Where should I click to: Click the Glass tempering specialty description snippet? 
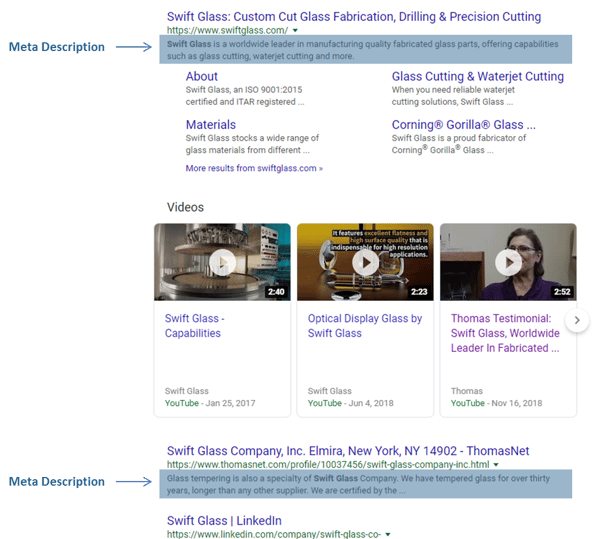coord(358,484)
